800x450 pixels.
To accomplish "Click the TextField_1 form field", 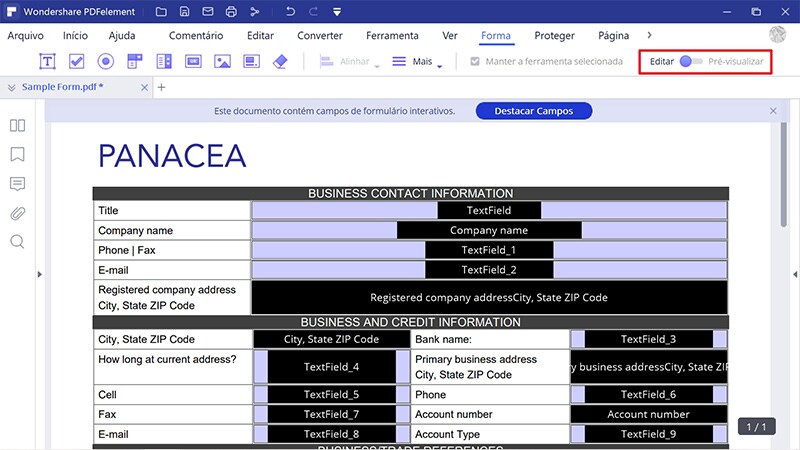I will [488, 250].
